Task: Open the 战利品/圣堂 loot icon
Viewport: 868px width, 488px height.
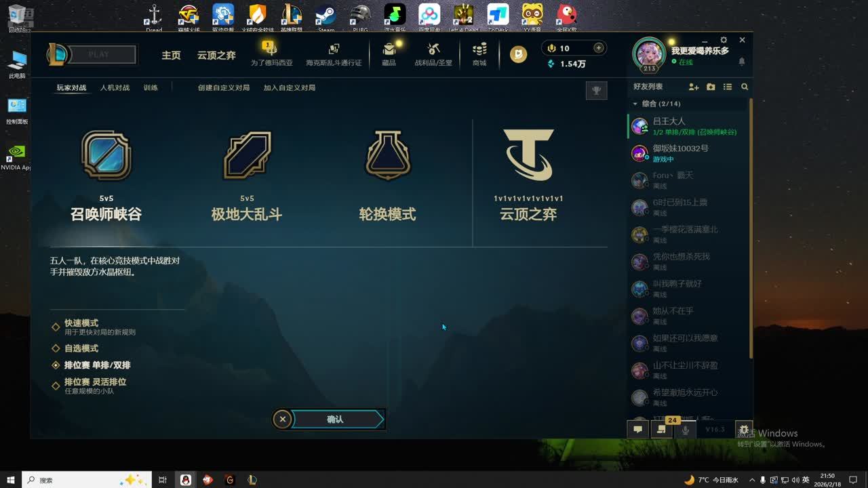Action: point(433,49)
